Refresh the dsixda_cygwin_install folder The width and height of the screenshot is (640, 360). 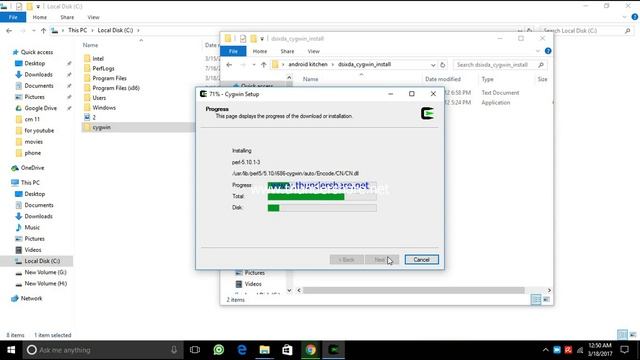click(442, 64)
